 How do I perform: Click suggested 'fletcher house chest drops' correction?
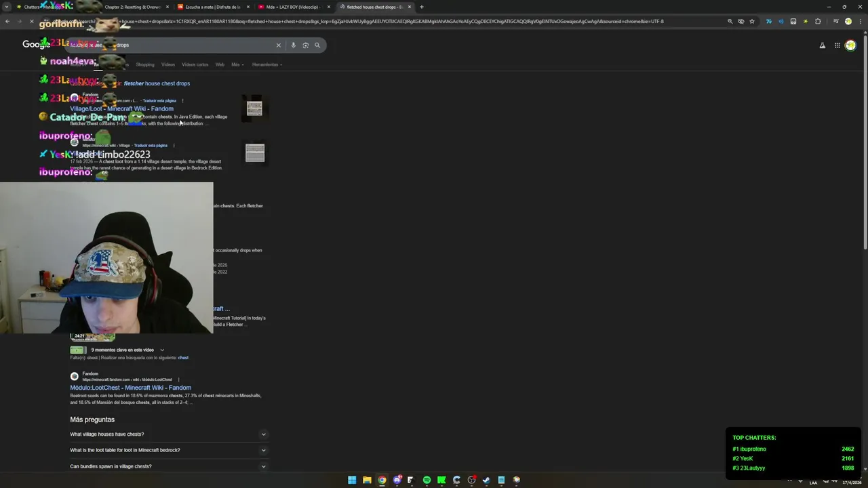157,83
